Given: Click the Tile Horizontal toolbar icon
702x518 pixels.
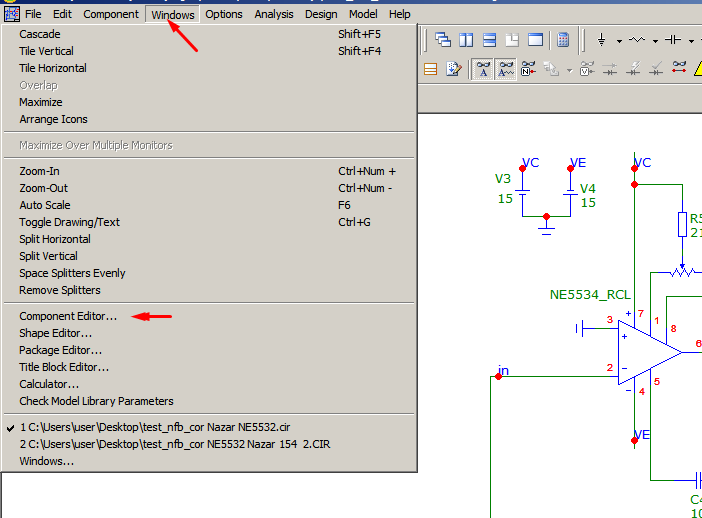Looking at the screenshot, I should click(489, 40).
